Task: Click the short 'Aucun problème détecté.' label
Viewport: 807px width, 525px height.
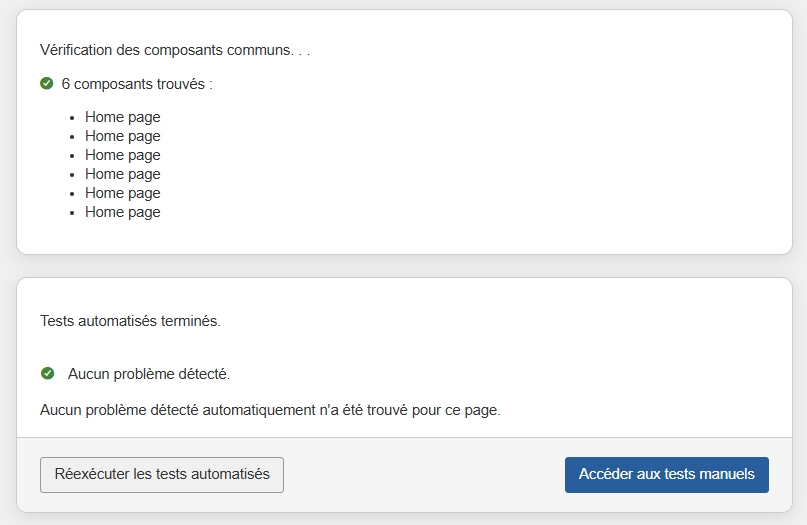Action: 149,374
